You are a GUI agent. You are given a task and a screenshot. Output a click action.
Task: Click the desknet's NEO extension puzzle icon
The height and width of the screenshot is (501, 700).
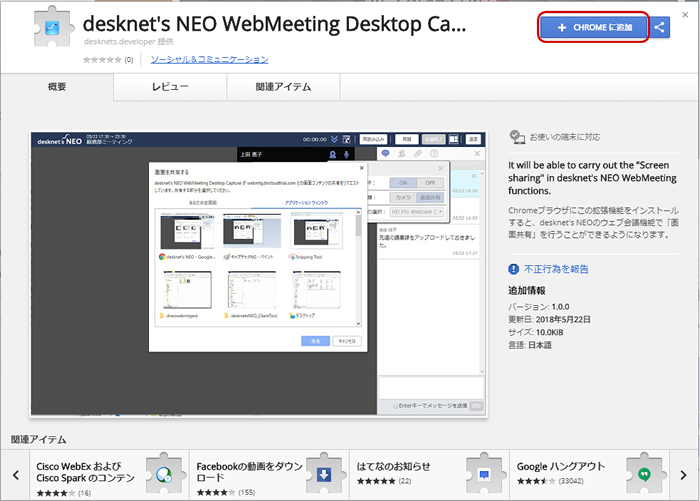[x=53, y=27]
